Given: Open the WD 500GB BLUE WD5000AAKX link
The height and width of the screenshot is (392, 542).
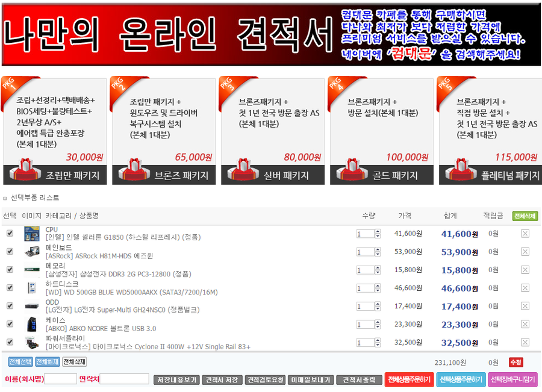Looking at the screenshot, I should click(132, 293).
